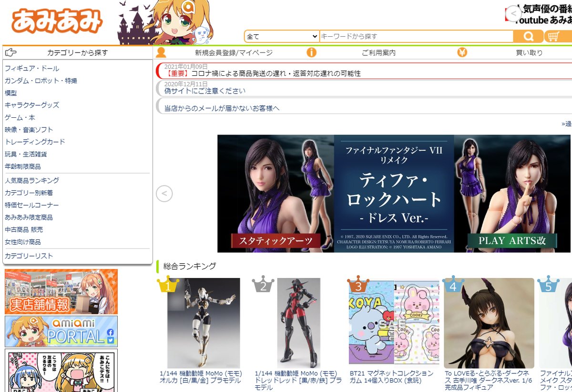572x392 pixels.
Task: Open amiami PORTAL banner
Action: pyautogui.click(x=61, y=331)
